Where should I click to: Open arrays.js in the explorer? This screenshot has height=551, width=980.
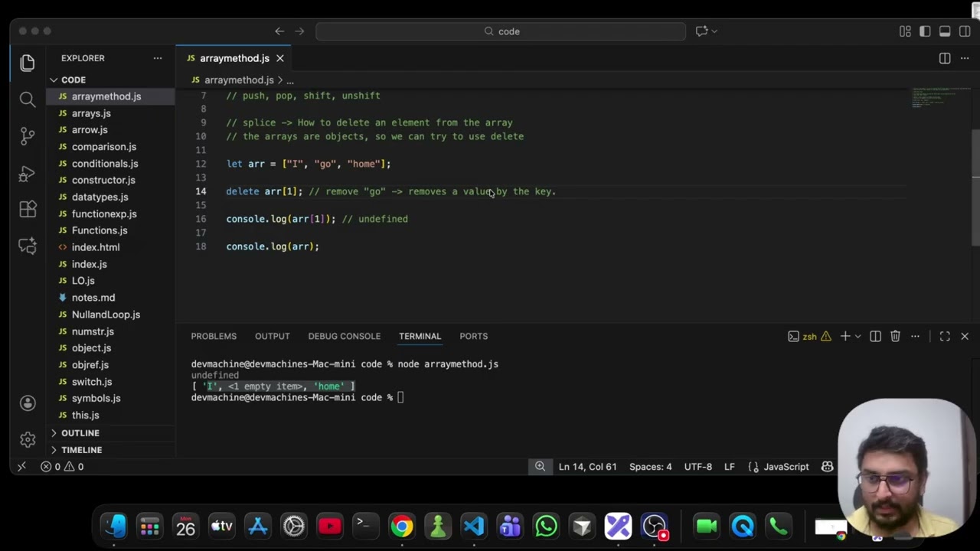click(x=91, y=113)
